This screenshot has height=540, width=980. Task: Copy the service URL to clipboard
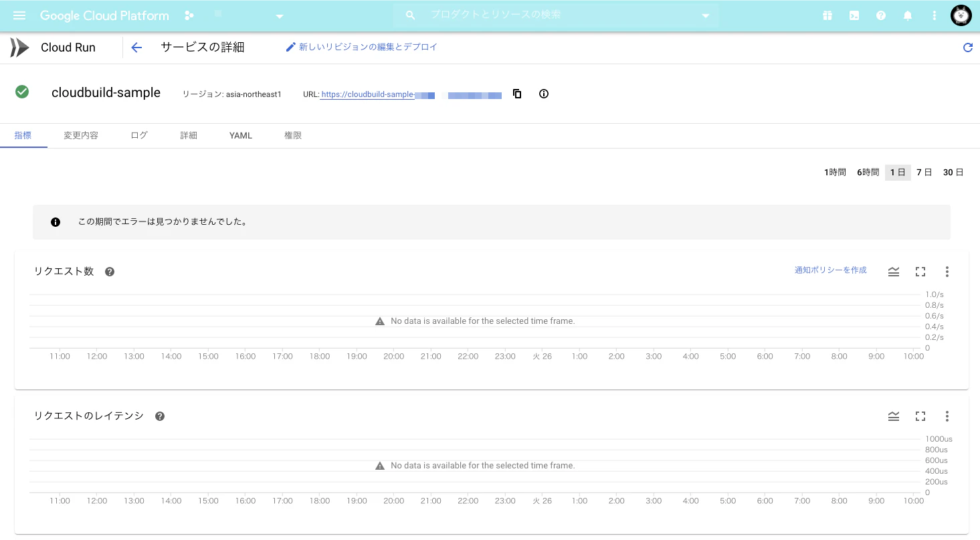tap(517, 94)
